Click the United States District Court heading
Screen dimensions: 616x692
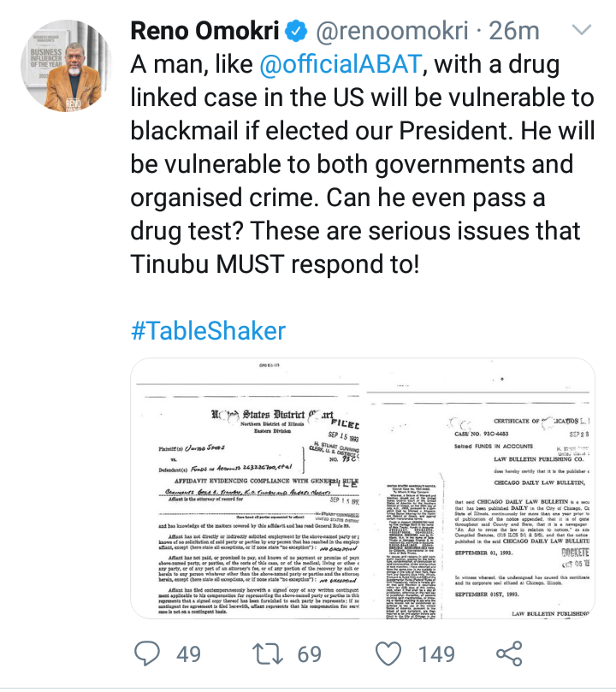pyautogui.click(x=272, y=417)
